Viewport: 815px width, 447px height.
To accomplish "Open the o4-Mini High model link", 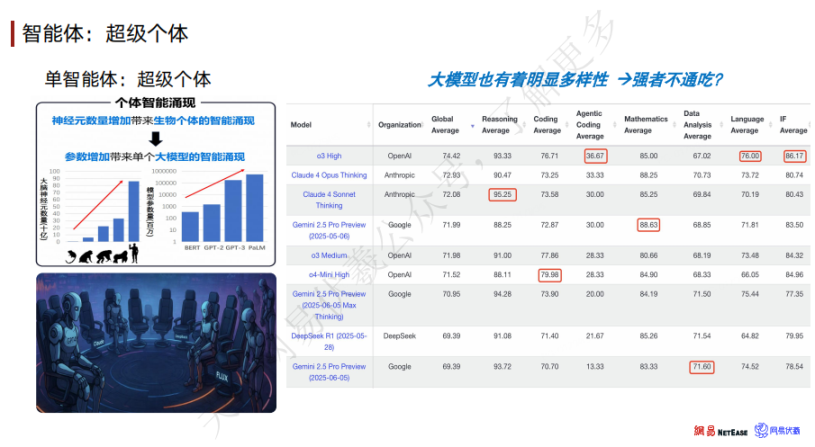I will coord(329,275).
